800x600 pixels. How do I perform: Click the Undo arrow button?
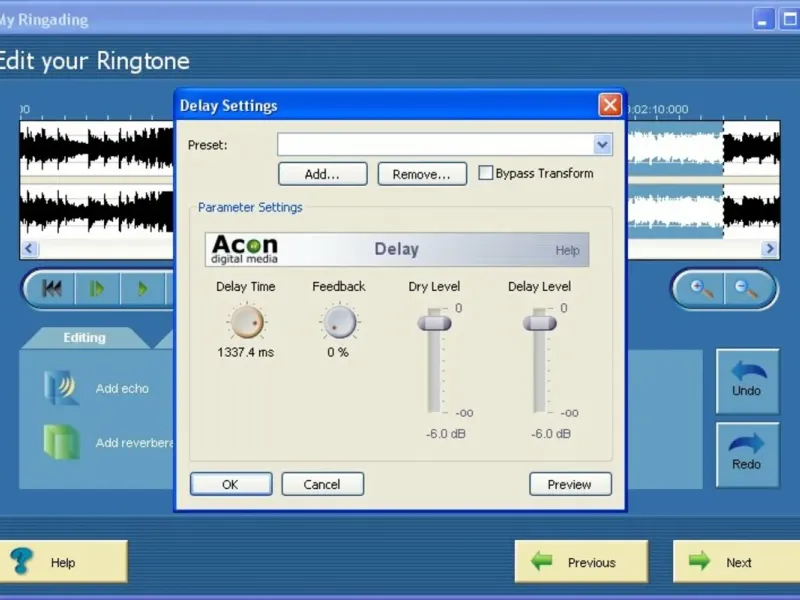point(747,381)
